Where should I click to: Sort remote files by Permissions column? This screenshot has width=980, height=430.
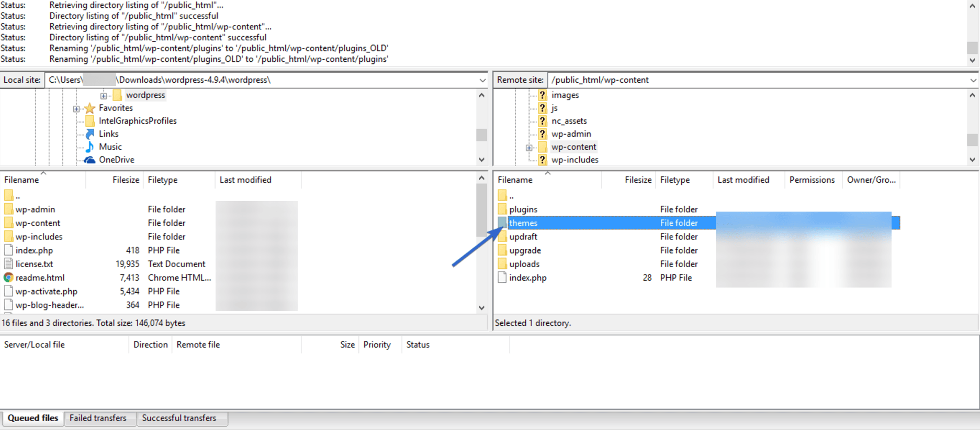coord(812,180)
